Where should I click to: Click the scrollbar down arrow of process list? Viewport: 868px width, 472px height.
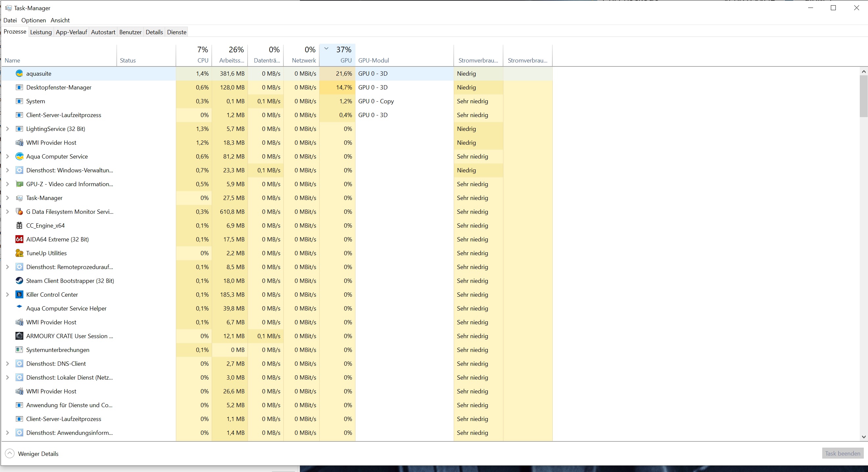(863, 437)
